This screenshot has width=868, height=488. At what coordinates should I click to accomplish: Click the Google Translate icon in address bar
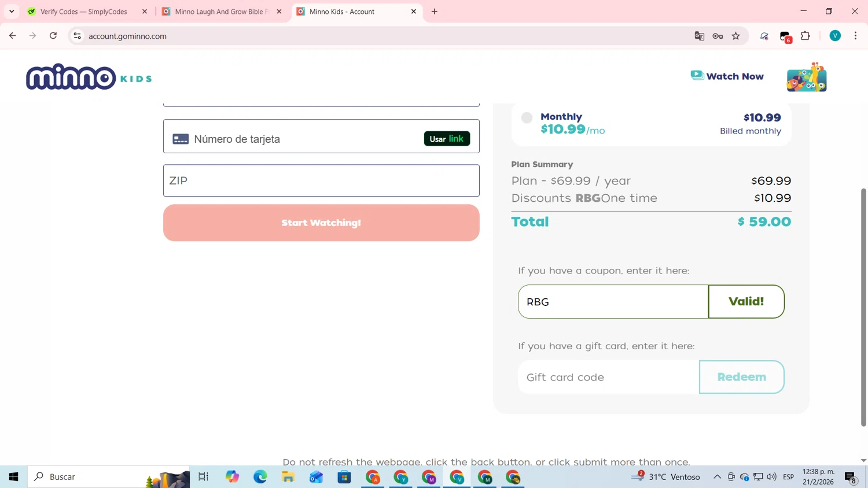pyautogui.click(x=699, y=36)
